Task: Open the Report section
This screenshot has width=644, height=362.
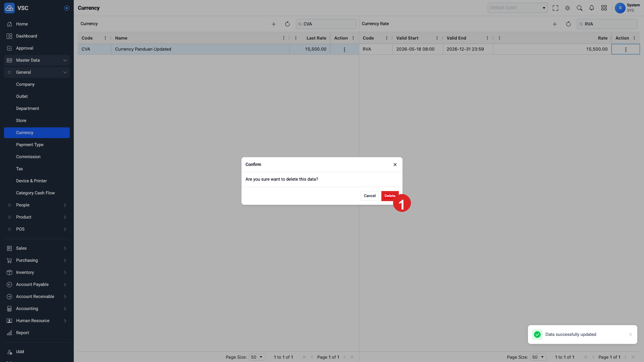Action: pyautogui.click(x=37, y=333)
